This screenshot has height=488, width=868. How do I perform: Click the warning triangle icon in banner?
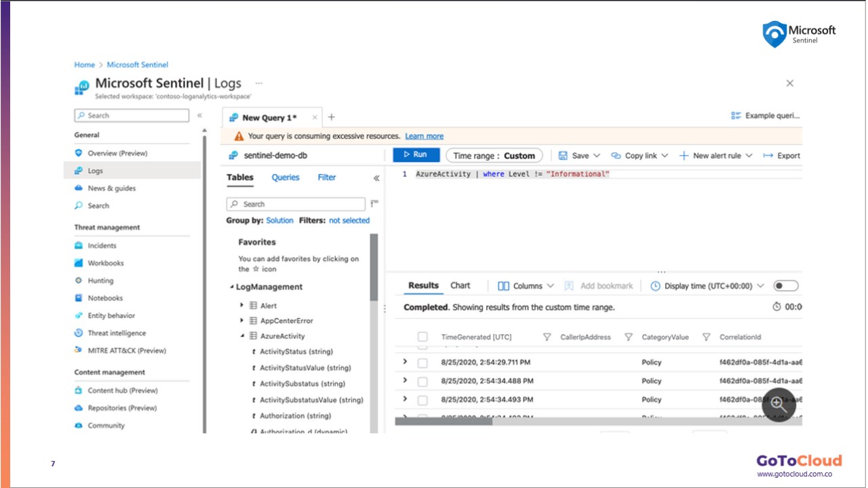pos(239,136)
